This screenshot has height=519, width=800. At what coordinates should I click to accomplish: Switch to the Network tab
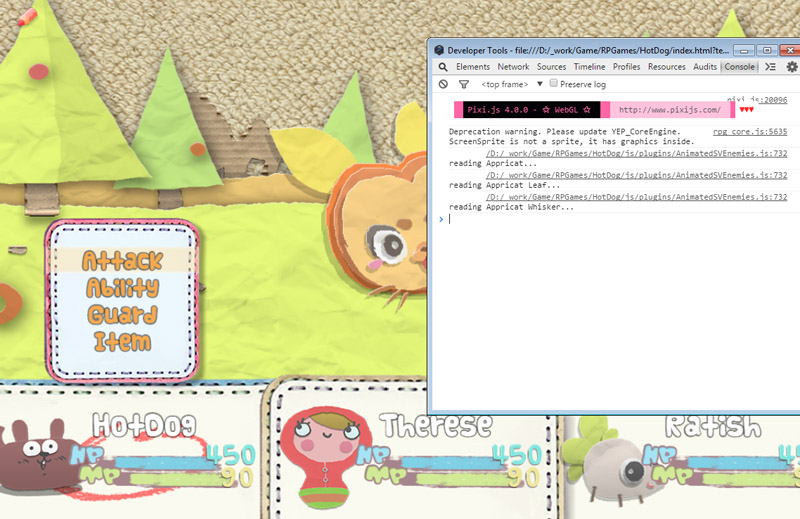click(x=513, y=67)
